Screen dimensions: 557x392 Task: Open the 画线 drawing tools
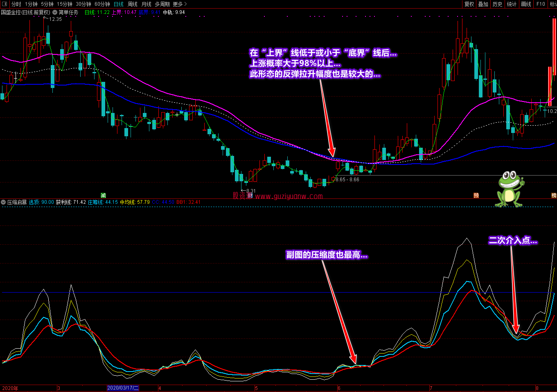coord(526,4)
